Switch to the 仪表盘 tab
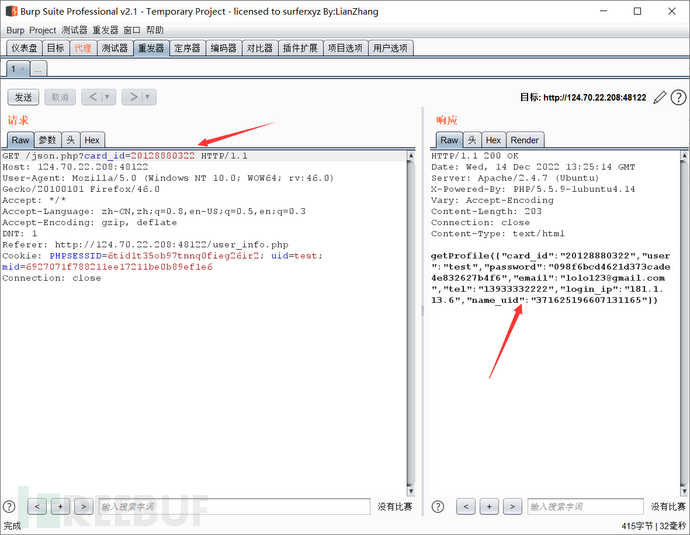This screenshot has width=690, height=535. [x=24, y=48]
